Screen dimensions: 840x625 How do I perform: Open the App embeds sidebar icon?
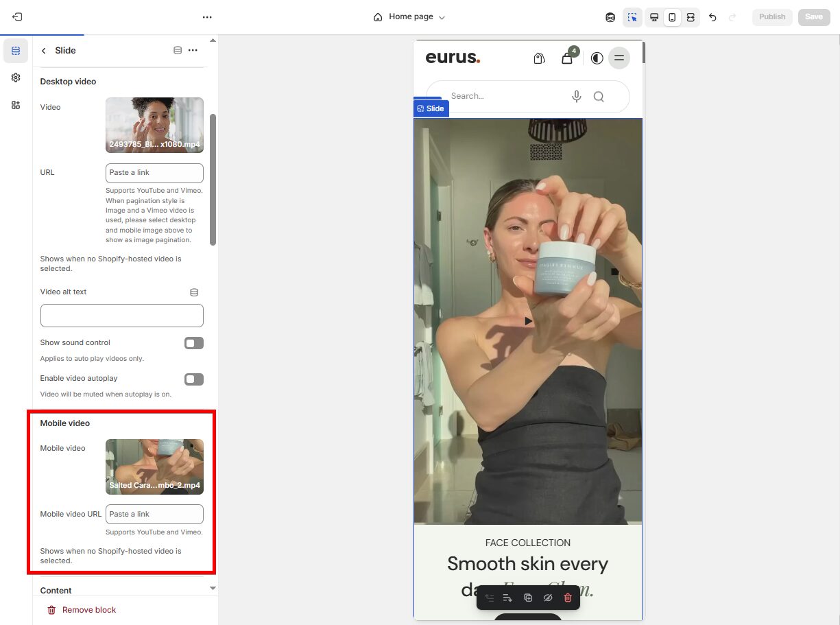coord(16,105)
